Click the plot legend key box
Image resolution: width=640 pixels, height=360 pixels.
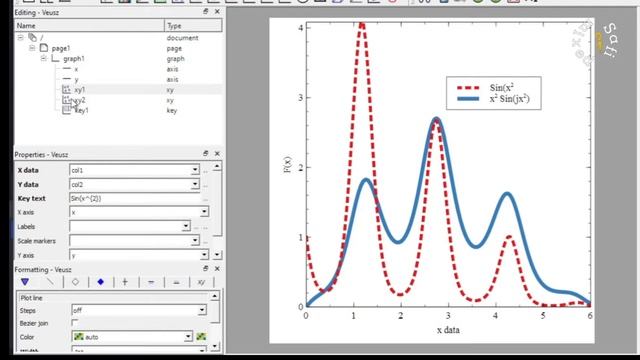pos(493,93)
